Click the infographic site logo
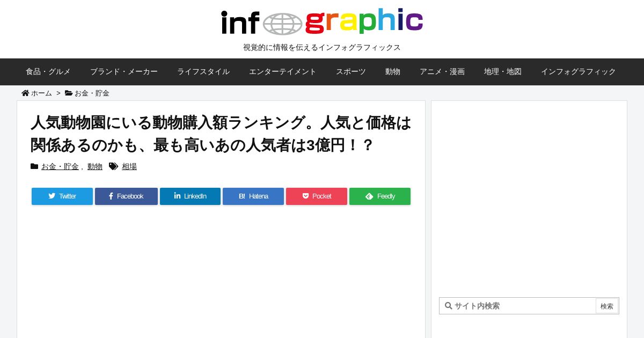This screenshot has width=644, height=338. pos(322,21)
